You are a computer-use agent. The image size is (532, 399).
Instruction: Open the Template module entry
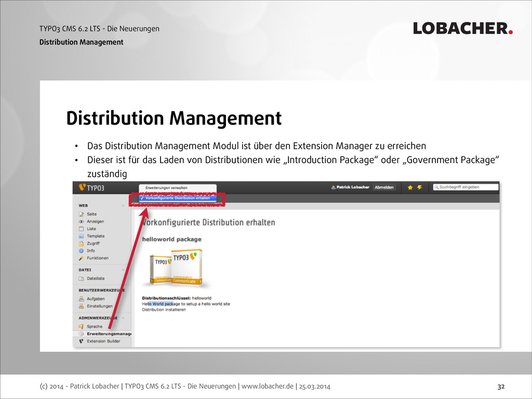click(x=96, y=236)
